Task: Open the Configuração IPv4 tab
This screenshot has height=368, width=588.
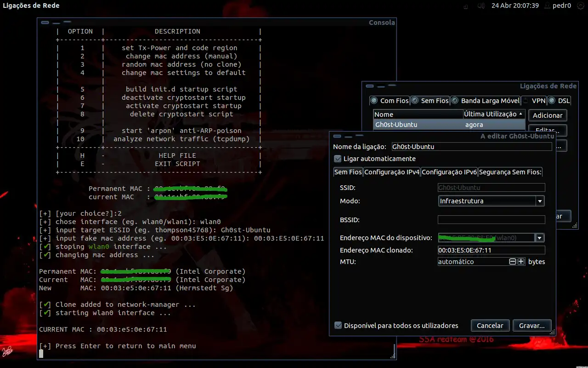Action: (x=392, y=172)
